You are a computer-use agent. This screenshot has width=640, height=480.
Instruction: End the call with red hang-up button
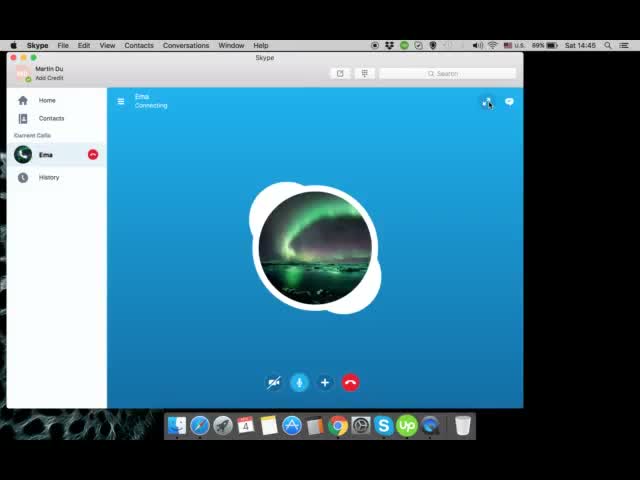pos(350,383)
